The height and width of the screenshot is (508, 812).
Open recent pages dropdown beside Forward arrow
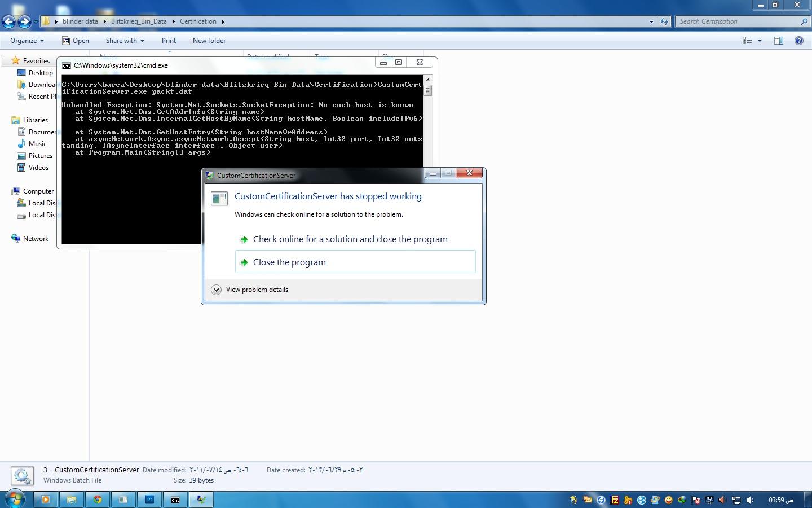click(36, 22)
